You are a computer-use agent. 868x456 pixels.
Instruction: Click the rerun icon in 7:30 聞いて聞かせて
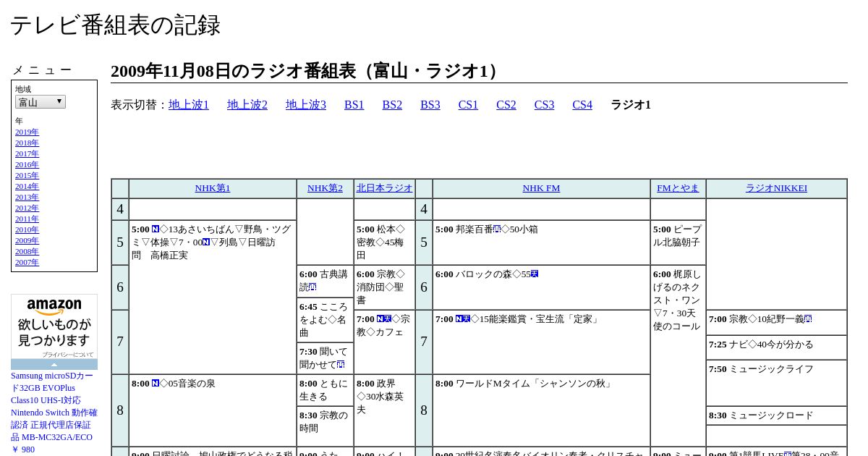tap(341, 365)
